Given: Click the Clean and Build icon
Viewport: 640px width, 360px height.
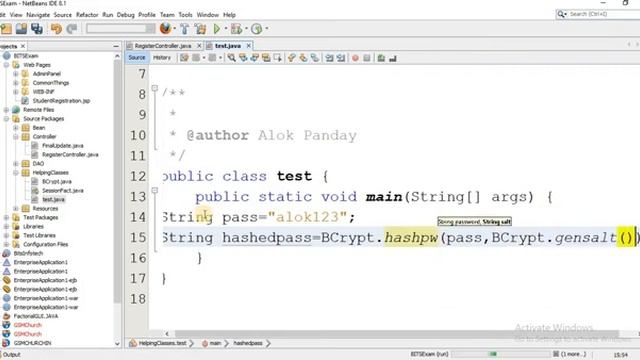Looking at the screenshot, I should pyautogui.click(x=200, y=29).
